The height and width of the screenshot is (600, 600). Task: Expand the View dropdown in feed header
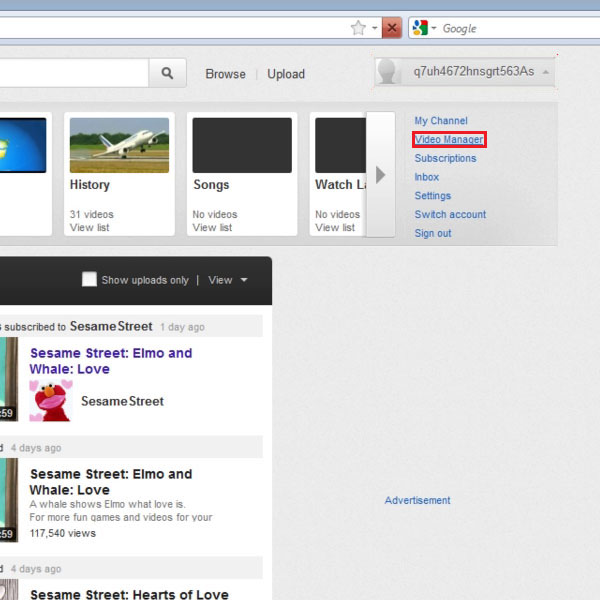click(x=228, y=280)
